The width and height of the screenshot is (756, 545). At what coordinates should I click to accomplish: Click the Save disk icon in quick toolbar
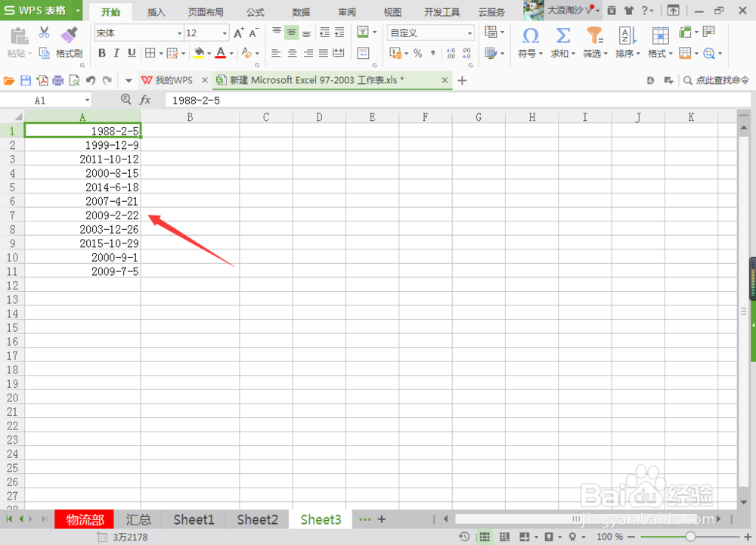pos(26,80)
